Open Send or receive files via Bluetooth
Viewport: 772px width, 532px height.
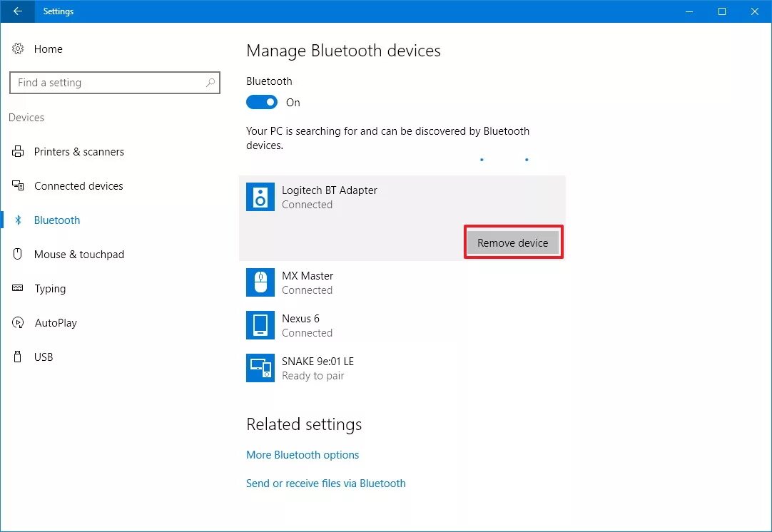click(325, 483)
